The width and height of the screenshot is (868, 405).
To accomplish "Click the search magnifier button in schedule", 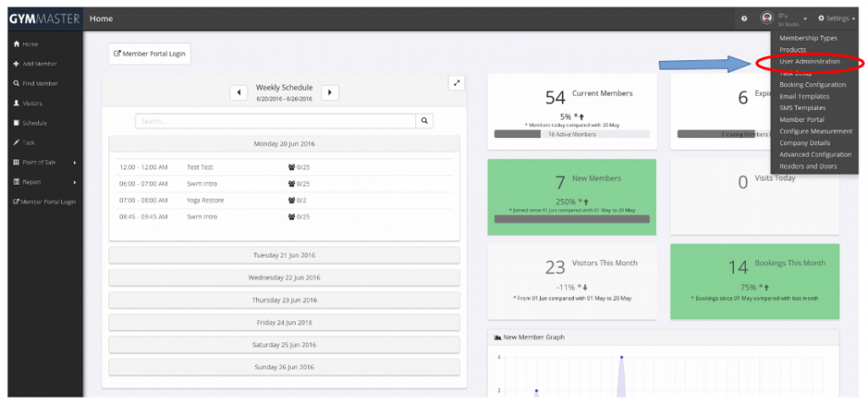I will click(x=426, y=121).
